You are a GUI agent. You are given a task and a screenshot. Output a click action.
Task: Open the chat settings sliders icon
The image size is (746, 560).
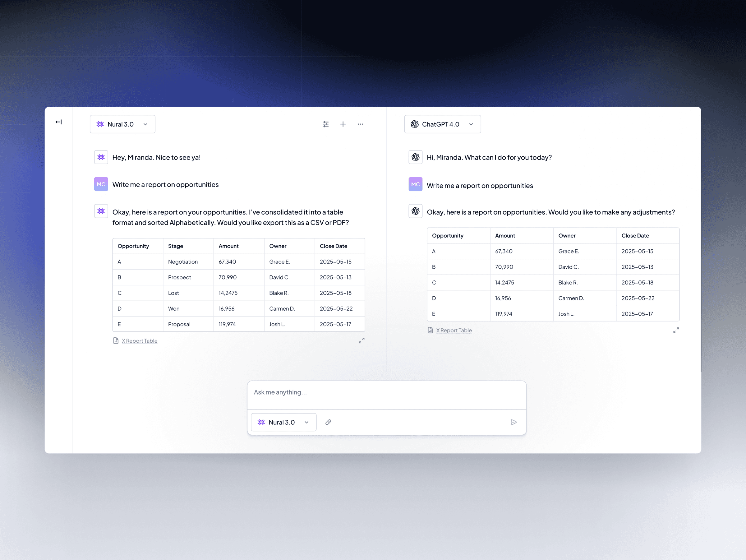coord(325,124)
